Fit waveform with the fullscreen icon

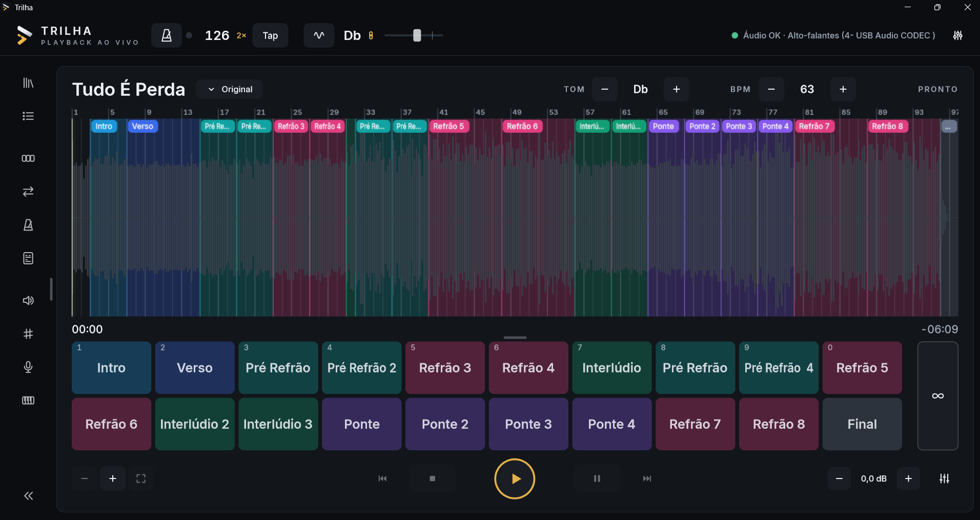(141, 479)
